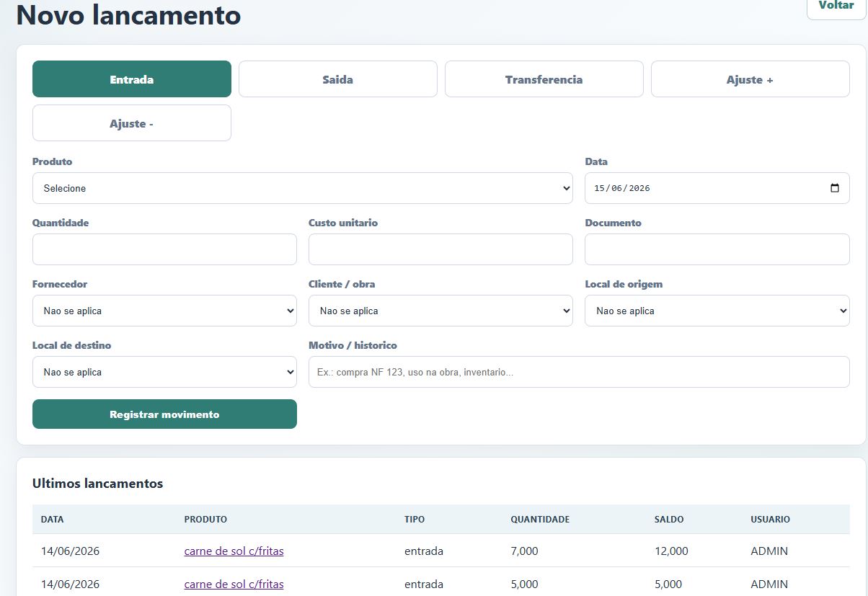The height and width of the screenshot is (596, 868).
Task: Click ADMIN in the 7,000 row
Action: pos(769,551)
